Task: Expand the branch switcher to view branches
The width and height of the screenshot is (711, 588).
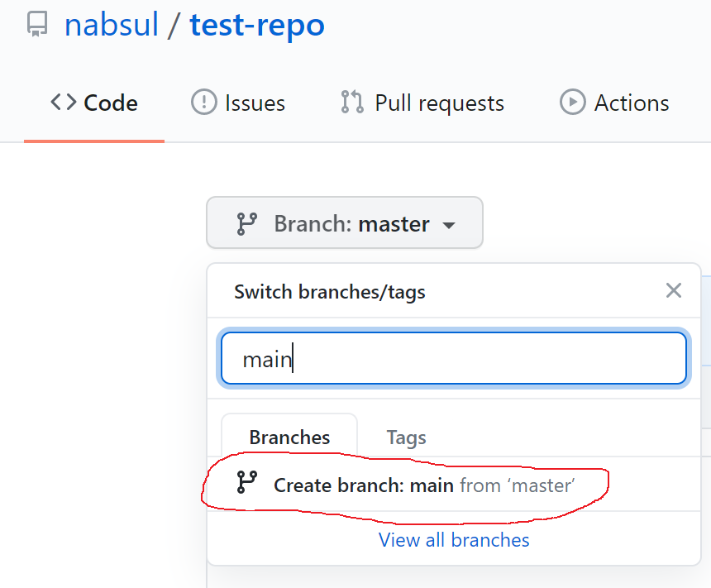Action: [x=345, y=222]
